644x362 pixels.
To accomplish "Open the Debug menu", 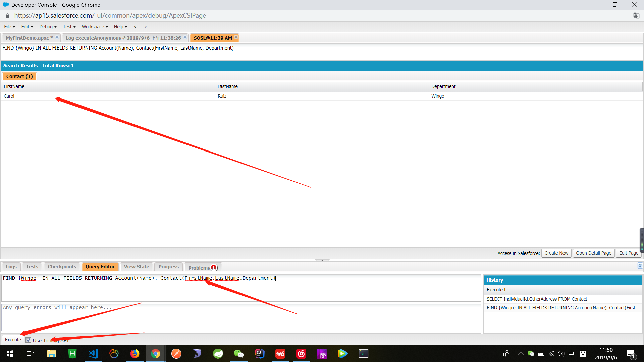I will coord(47,27).
